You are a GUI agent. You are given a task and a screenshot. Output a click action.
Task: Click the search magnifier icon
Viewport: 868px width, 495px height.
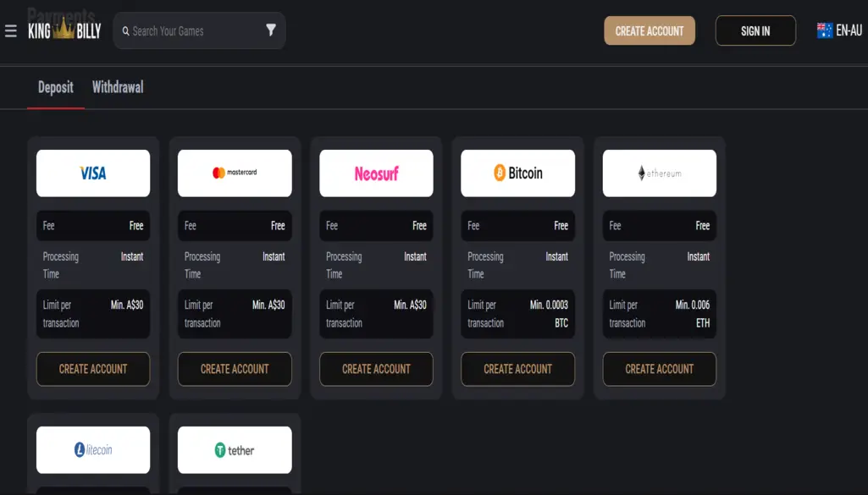[126, 31]
